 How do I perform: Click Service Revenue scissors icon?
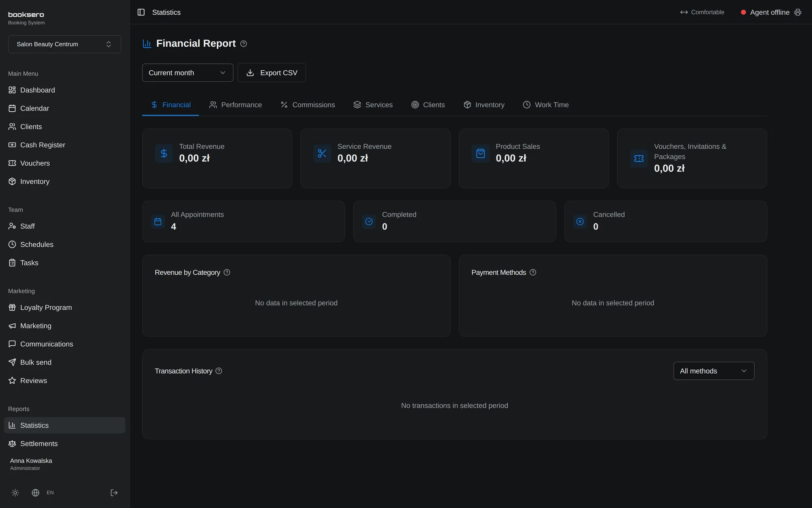click(x=322, y=153)
